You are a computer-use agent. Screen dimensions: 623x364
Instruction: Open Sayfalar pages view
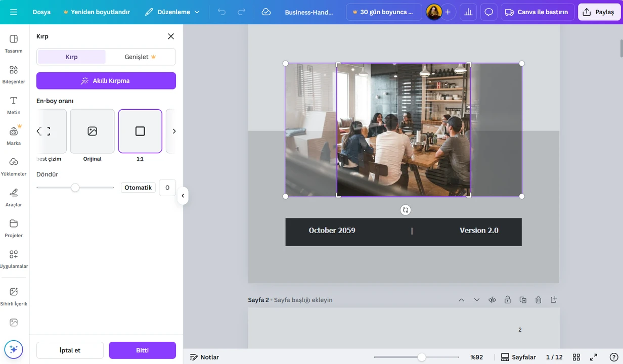[x=518, y=357]
